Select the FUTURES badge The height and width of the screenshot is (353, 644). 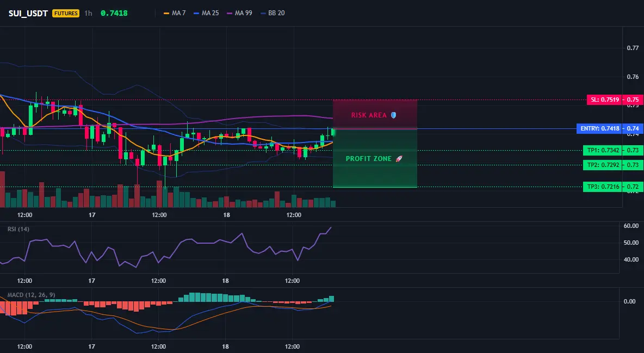pos(66,13)
